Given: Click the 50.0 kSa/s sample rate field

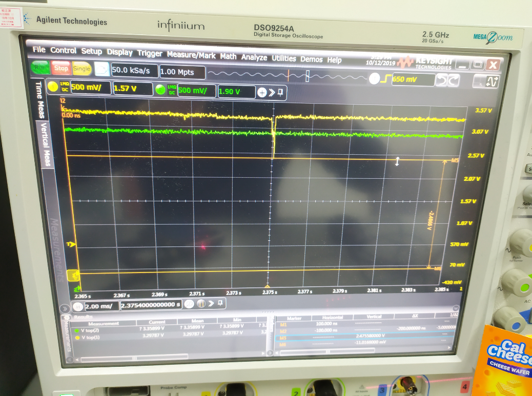Looking at the screenshot, I should 134,71.
